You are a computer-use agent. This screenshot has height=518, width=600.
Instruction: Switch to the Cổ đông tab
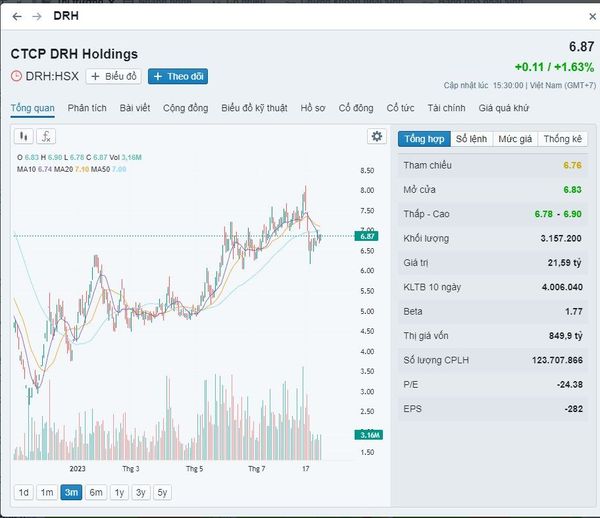coord(356,108)
